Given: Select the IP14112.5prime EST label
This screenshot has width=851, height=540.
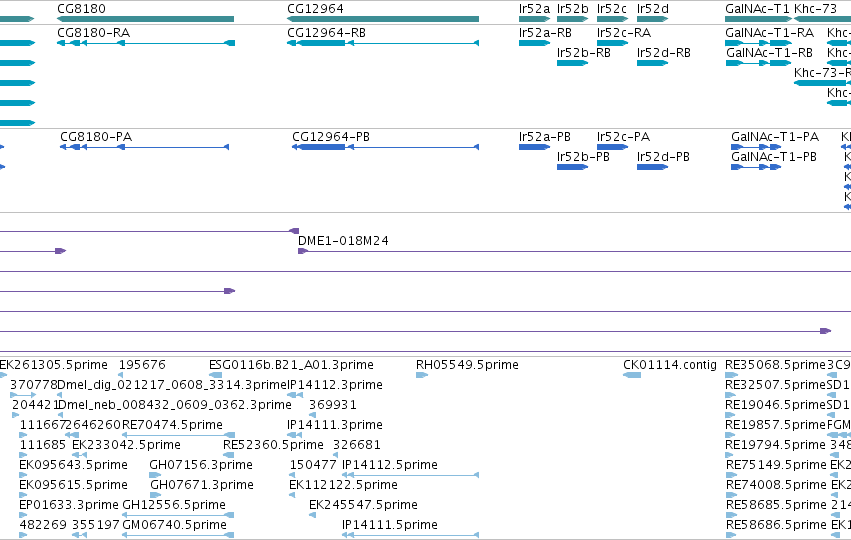Looking at the screenshot, I should (390, 465).
